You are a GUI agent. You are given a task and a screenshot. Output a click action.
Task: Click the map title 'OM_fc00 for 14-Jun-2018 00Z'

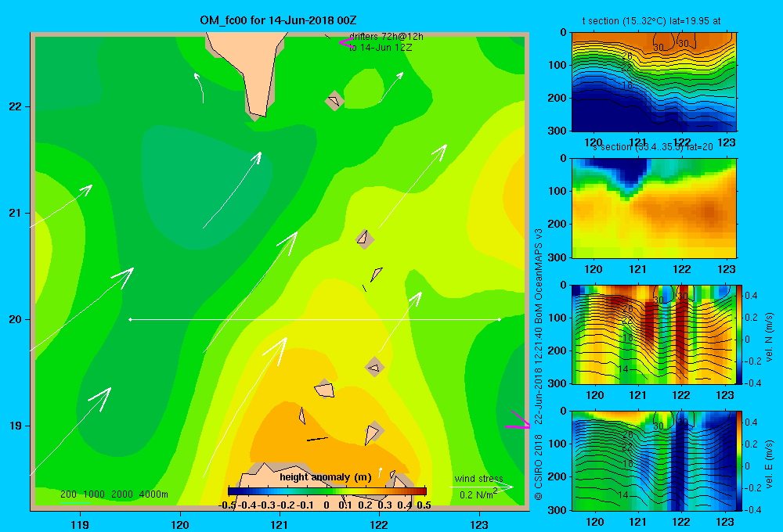click(x=278, y=20)
